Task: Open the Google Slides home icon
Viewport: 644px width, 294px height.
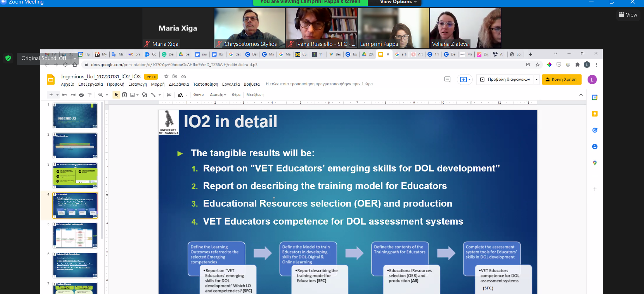Action: 51,80
